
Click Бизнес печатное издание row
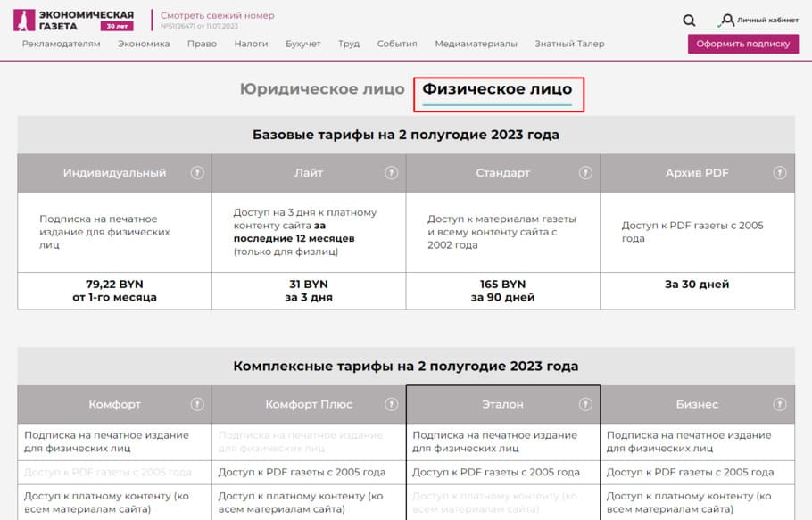point(697,442)
